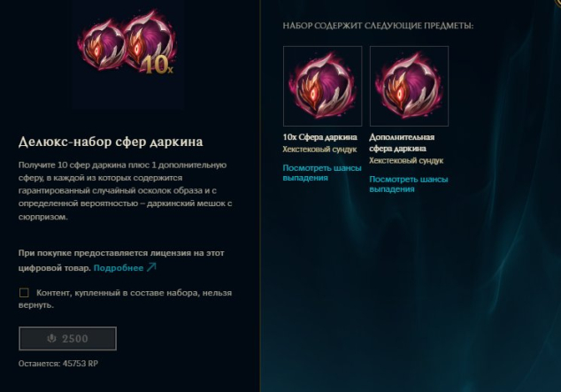The width and height of the screenshot is (561, 392).
Task: Click the 'Контент, купленный в составе набора' label
Action: point(126,299)
